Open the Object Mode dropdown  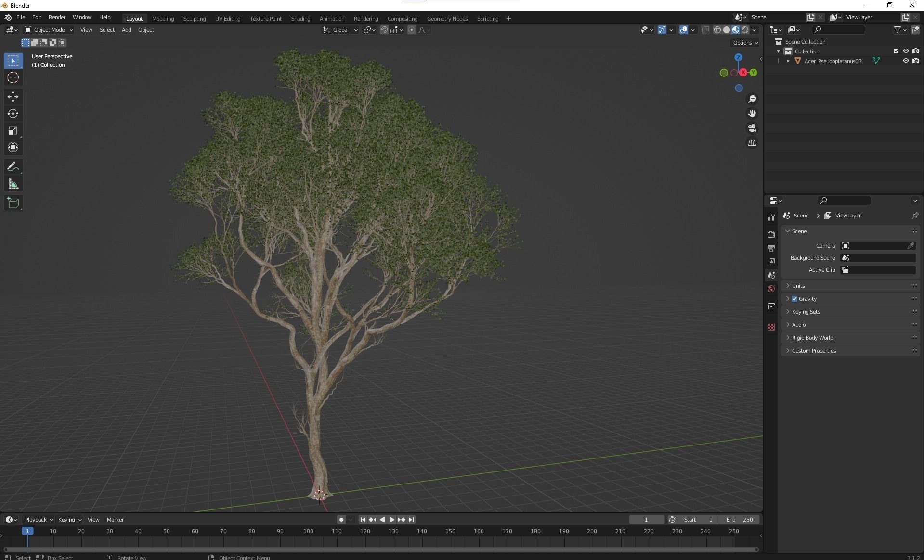(x=49, y=30)
